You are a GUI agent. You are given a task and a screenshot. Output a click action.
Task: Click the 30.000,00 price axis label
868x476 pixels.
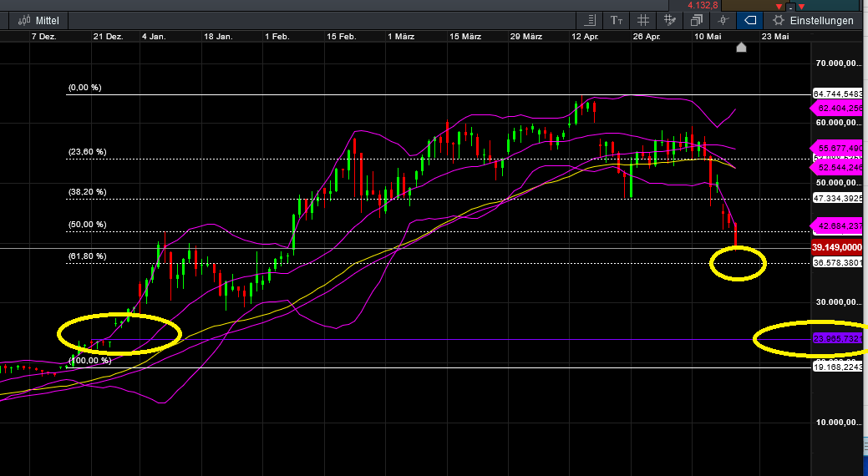[x=838, y=302]
